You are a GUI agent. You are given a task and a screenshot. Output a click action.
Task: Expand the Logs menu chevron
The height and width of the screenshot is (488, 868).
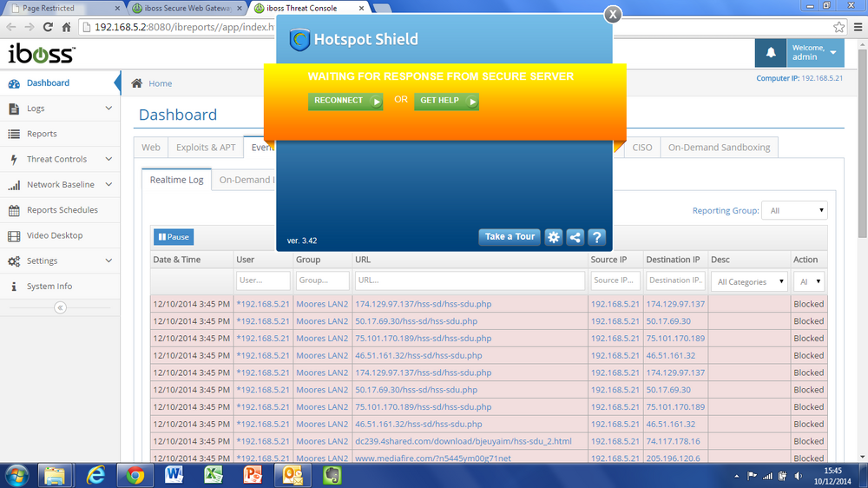click(x=108, y=109)
